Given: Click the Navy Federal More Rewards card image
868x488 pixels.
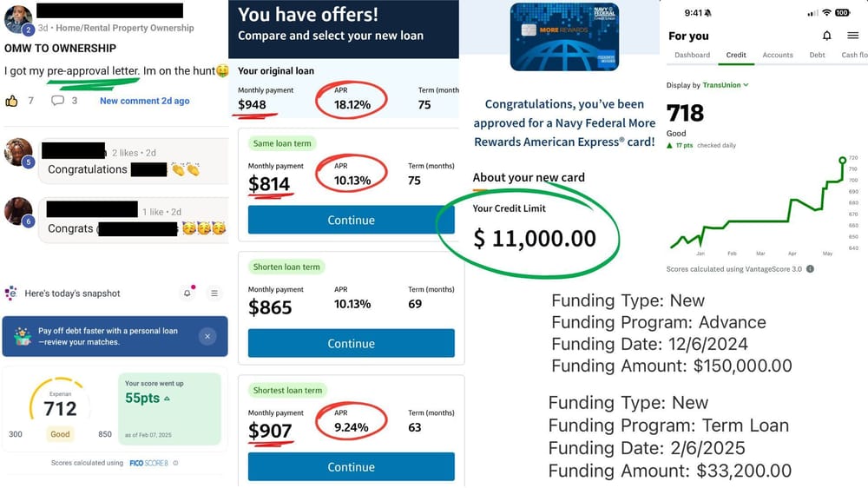Looking at the screenshot, I should 564,36.
